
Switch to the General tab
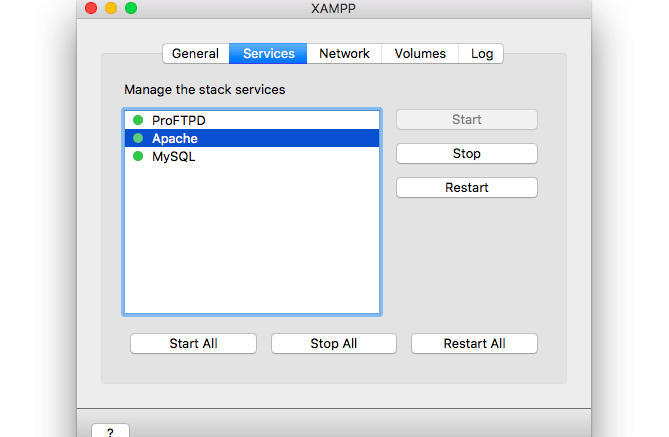click(x=196, y=54)
